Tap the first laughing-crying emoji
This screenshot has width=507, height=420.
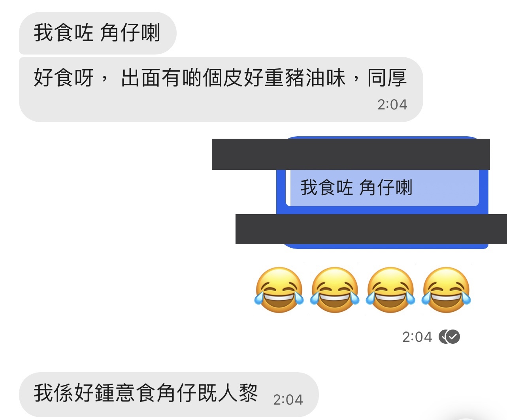click(279, 290)
